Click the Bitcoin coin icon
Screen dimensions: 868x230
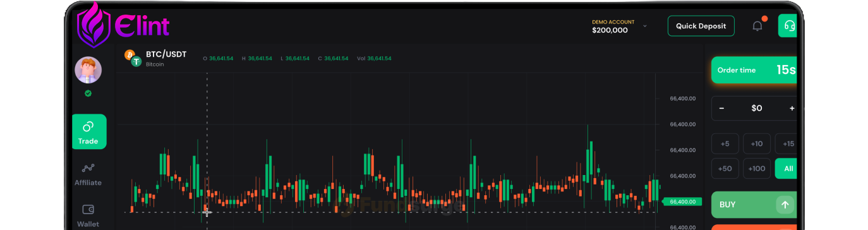point(130,56)
